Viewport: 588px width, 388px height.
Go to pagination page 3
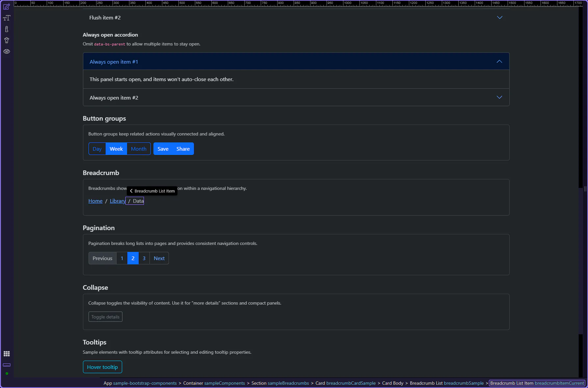144,258
